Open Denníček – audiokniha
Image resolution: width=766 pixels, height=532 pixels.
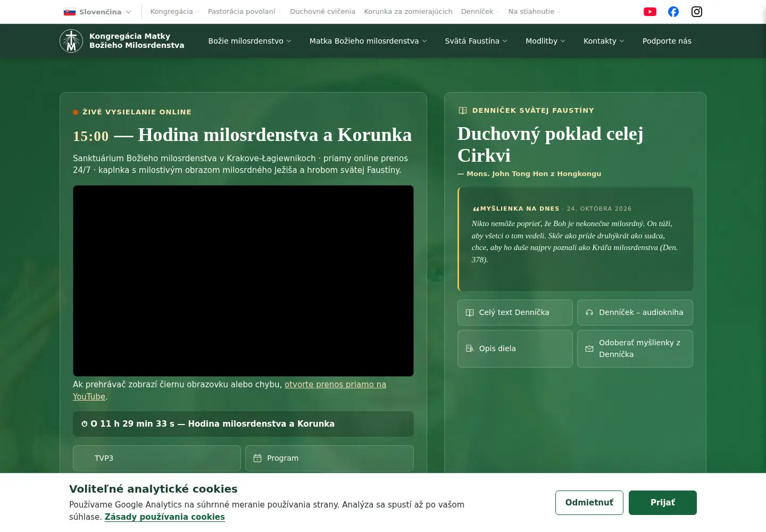[x=635, y=313]
